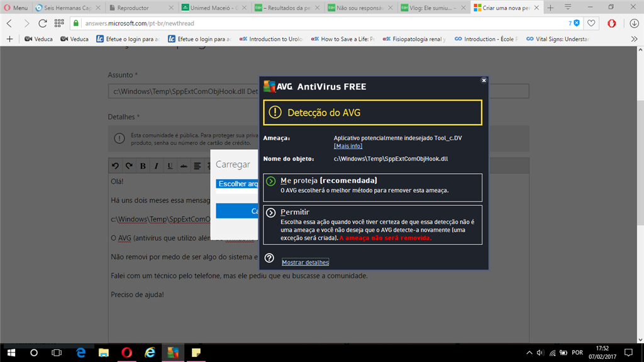Open the volume control icon
The height and width of the screenshot is (362, 644).
[540, 353]
